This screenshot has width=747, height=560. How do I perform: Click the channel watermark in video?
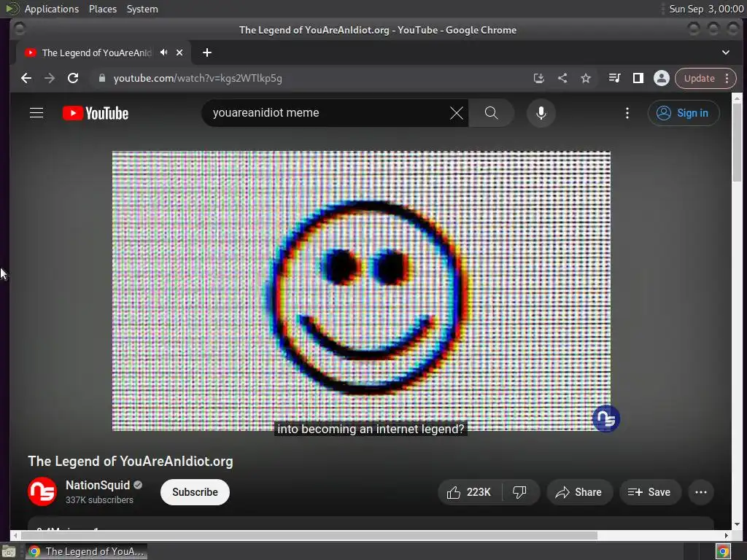606,419
